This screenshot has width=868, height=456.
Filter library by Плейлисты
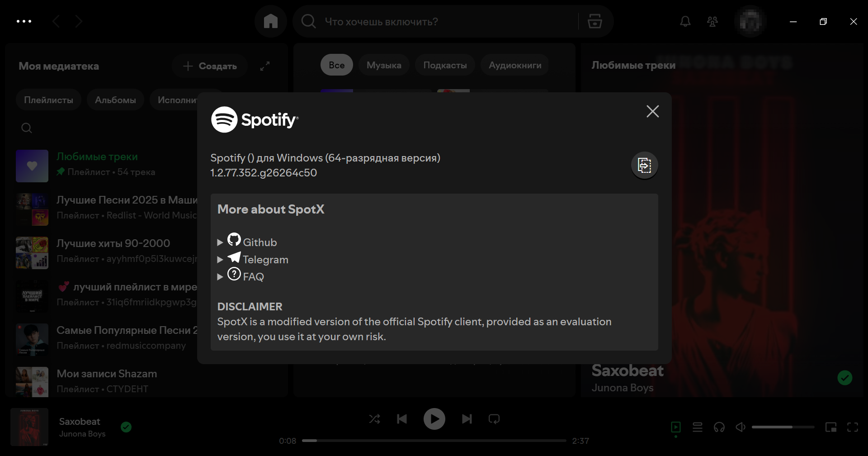(x=48, y=100)
